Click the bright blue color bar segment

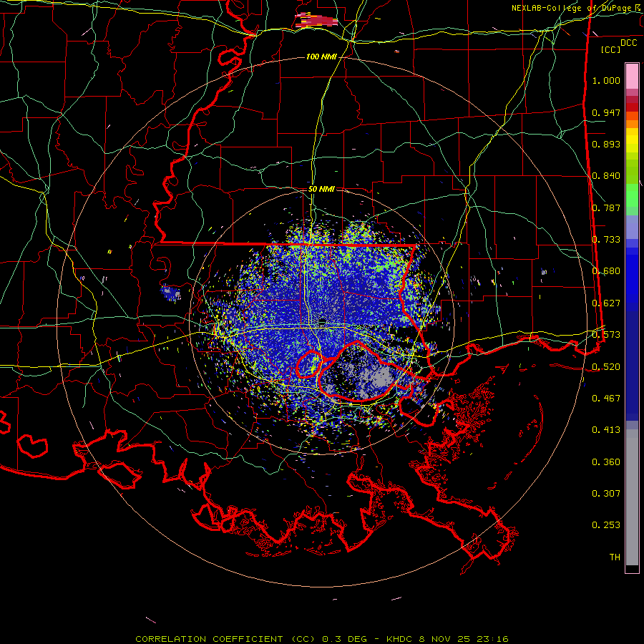632,279
